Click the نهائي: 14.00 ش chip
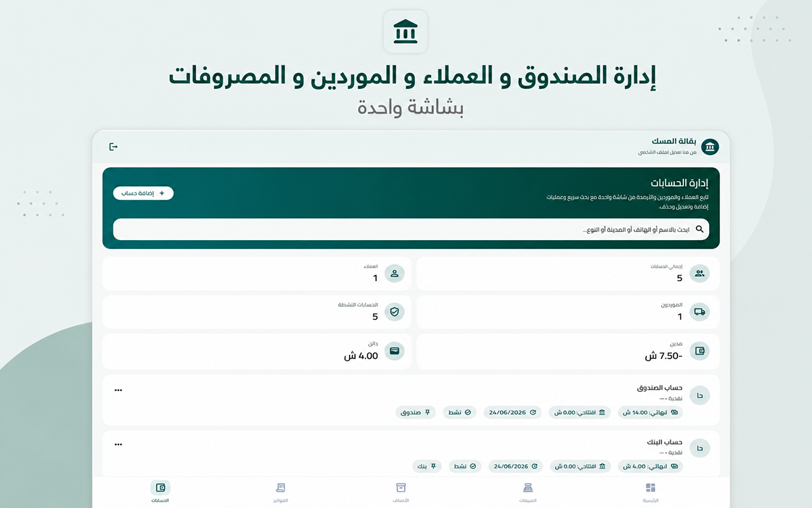Screen dimensions: 812x508 coord(651,412)
